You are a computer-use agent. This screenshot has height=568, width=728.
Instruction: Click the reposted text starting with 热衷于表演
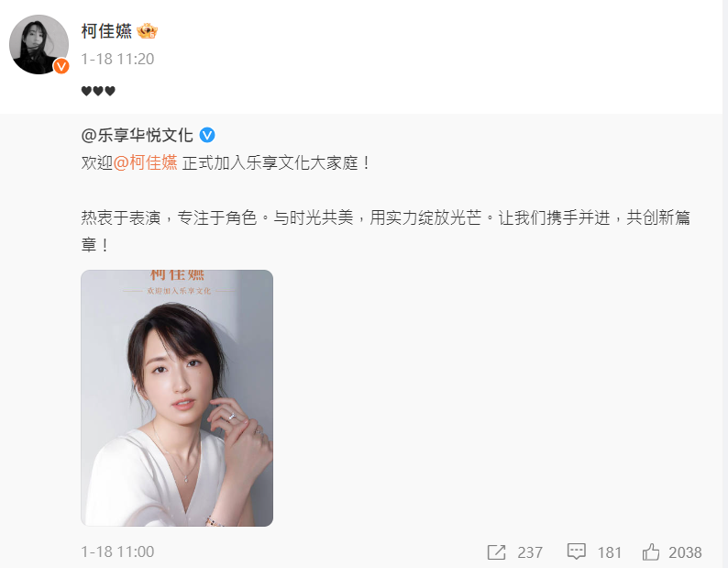(x=385, y=230)
